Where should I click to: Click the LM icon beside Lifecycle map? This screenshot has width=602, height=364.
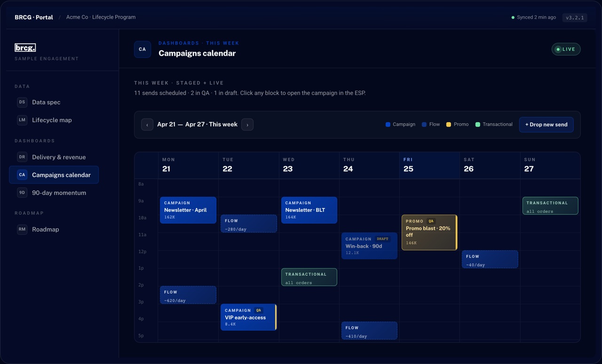(22, 120)
